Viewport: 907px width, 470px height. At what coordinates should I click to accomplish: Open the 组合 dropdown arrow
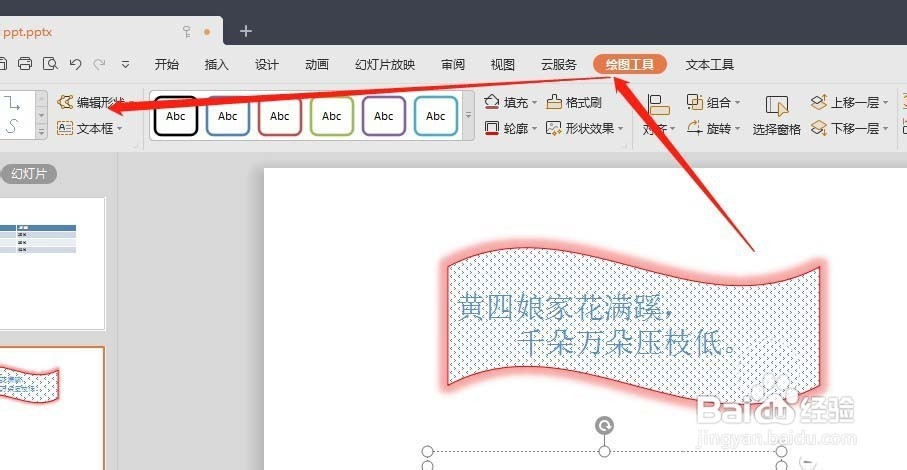point(737,103)
